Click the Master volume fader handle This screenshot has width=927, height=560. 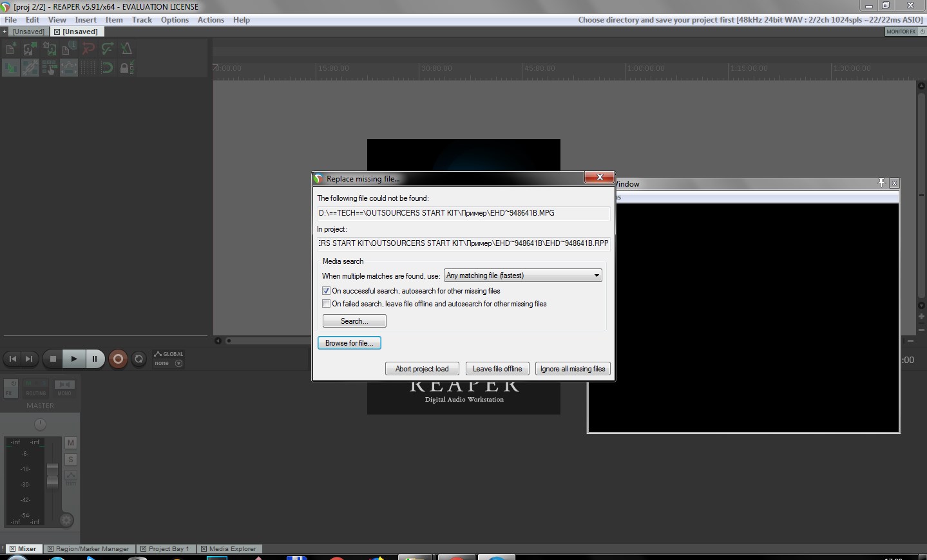pyautogui.click(x=53, y=475)
